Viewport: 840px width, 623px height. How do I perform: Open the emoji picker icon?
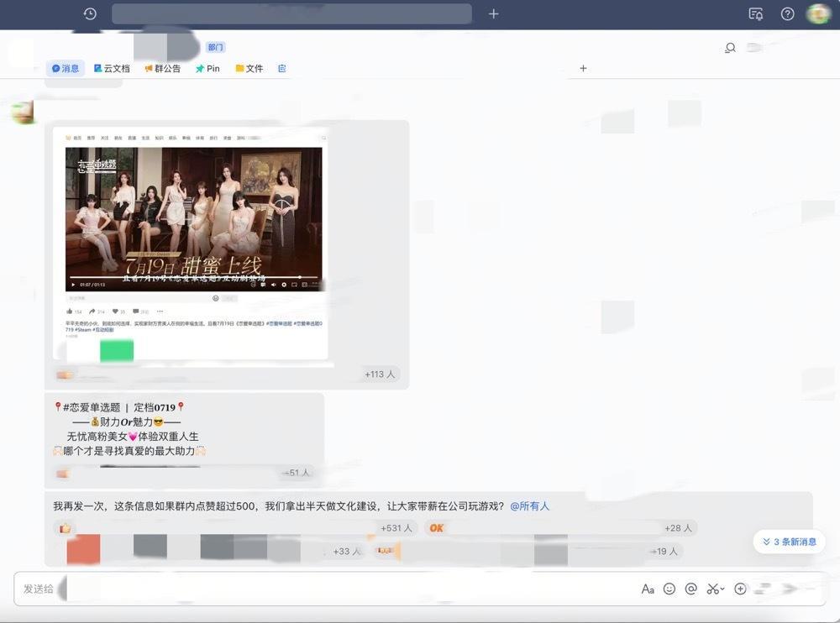pos(669,589)
